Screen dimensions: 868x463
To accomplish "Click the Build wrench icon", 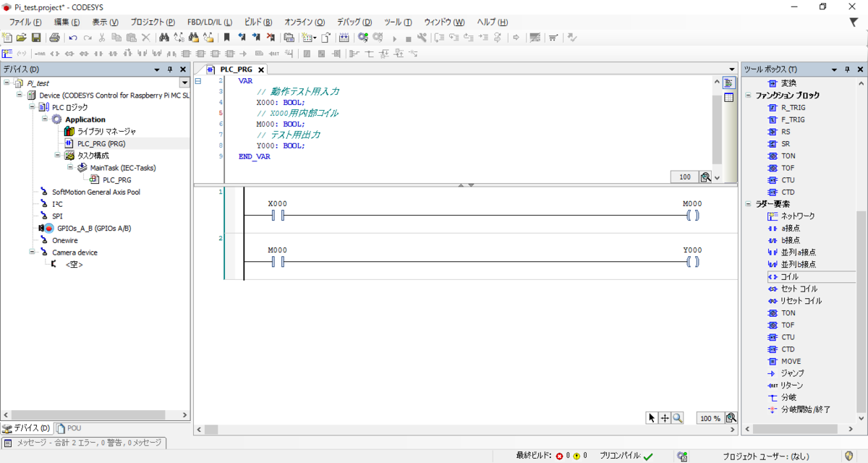I will pyautogui.click(x=422, y=38).
